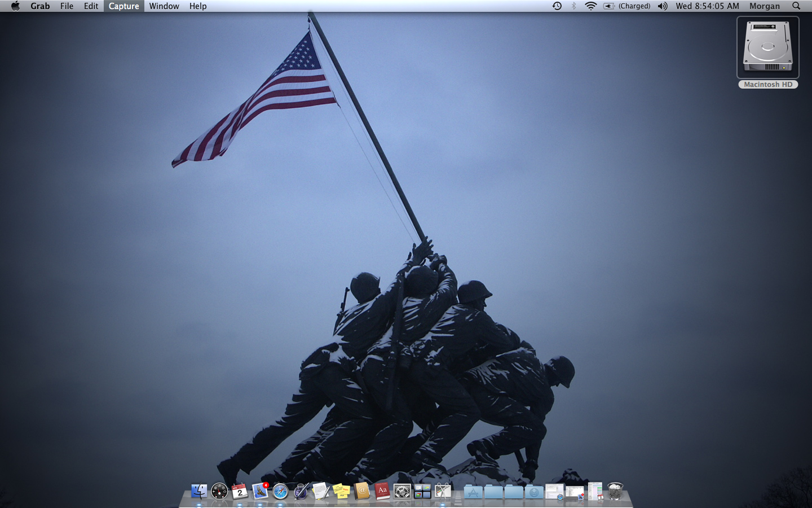Restore the minimized Safari window
The width and height of the screenshot is (812, 508).
coord(554,491)
